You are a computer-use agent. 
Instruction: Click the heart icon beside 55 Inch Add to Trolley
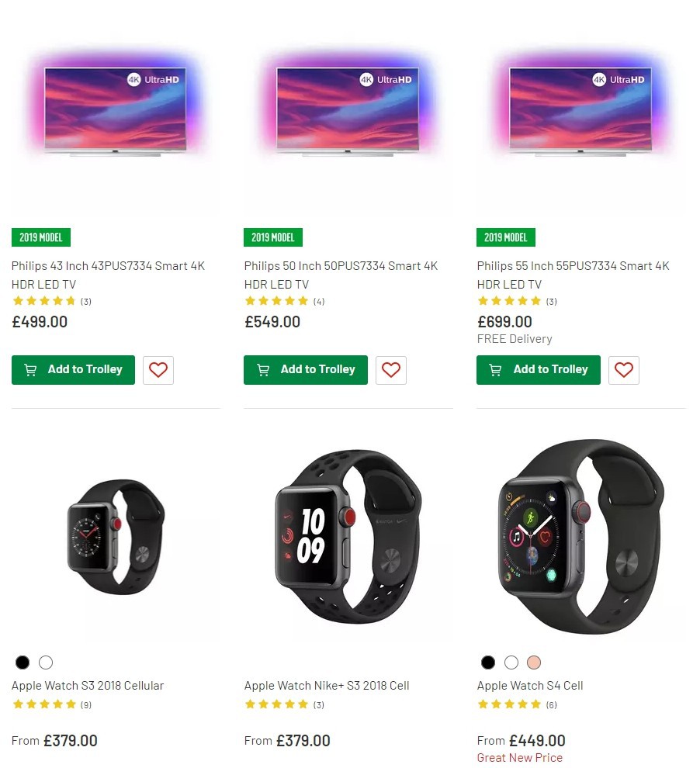(x=623, y=370)
